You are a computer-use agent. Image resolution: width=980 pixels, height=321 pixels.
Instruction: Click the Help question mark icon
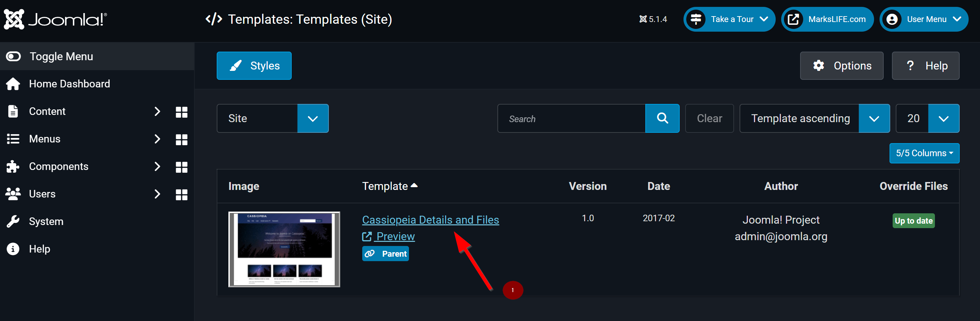(911, 65)
